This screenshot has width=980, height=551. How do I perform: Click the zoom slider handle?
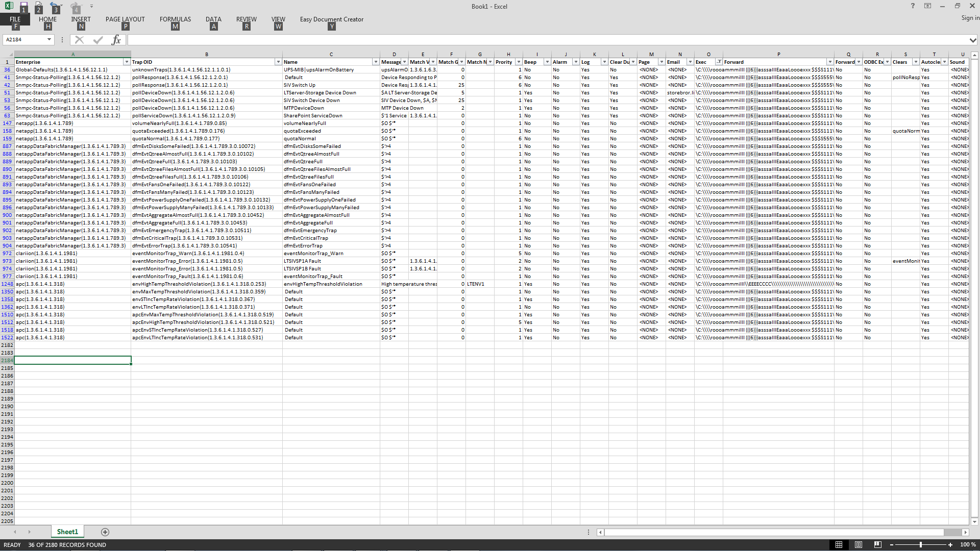pyautogui.click(x=921, y=545)
